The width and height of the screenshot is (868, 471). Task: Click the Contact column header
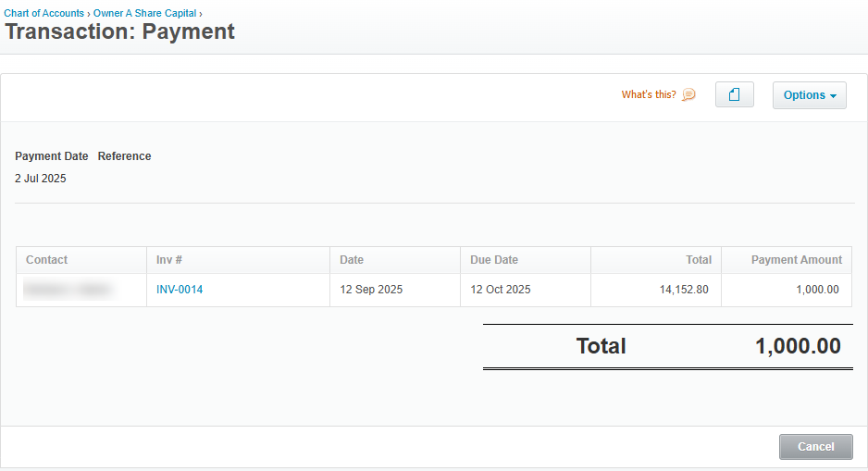click(x=47, y=260)
